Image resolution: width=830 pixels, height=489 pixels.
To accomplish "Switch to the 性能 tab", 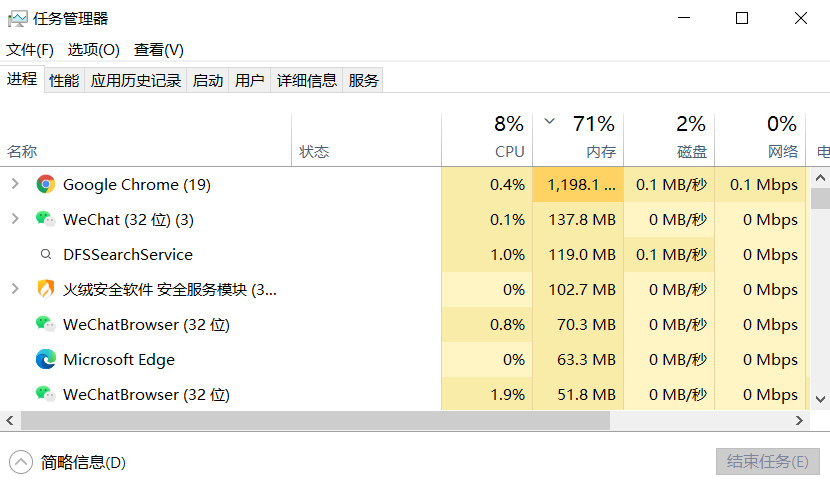I will 64,81.
